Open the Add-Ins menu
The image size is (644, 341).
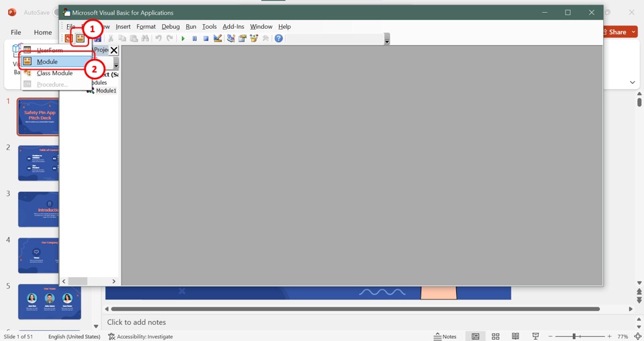tap(233, 27)
